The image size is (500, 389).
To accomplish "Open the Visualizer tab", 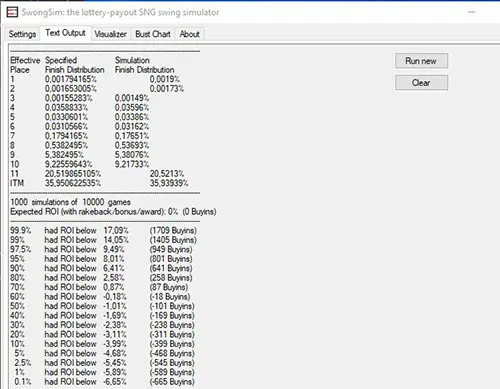I will (x=110, y=34).
